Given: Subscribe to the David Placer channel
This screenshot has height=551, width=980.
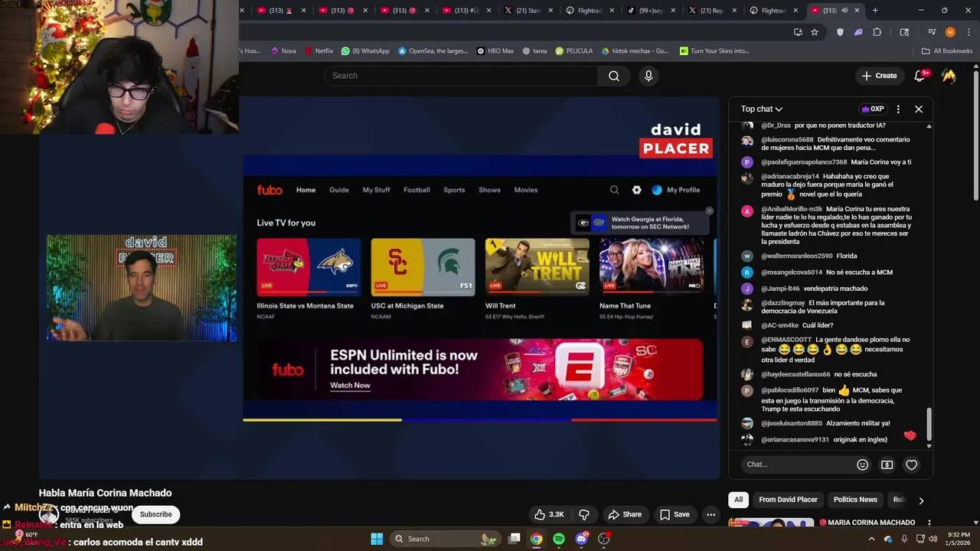Looking at the screenshot, I should [155, 514].
